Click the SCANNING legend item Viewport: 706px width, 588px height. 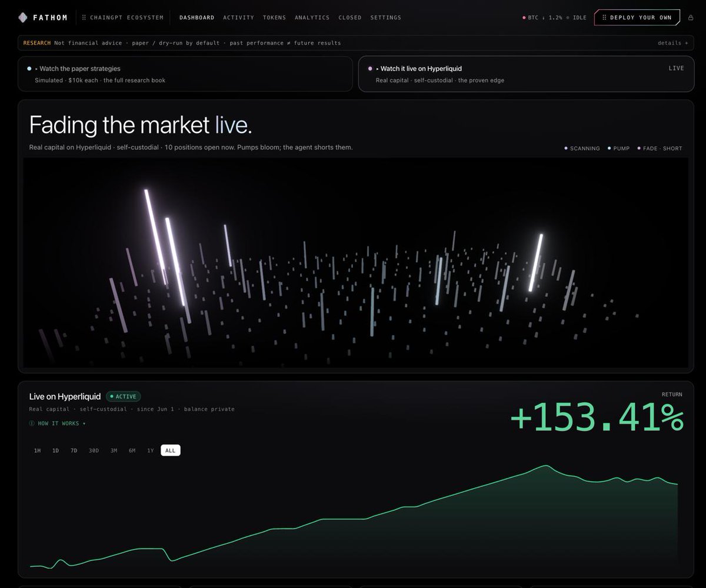tap(582, 148)
